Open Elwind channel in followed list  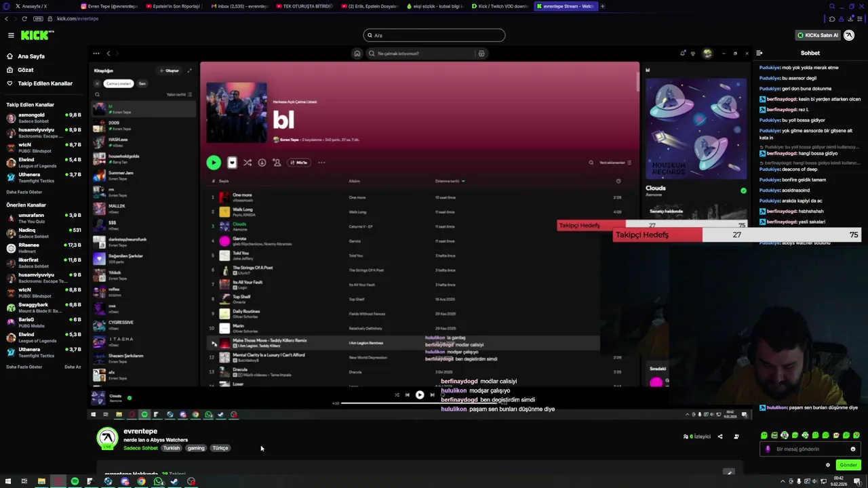tap(43, 163)
